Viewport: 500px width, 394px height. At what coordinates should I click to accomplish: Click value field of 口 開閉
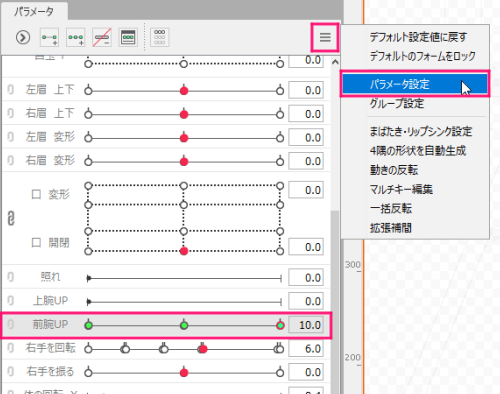[306, 247]
